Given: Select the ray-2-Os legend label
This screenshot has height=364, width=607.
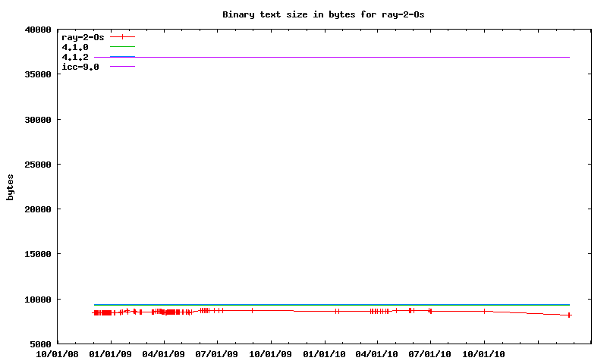Looking at the screenshot, I should pos(82,36).
